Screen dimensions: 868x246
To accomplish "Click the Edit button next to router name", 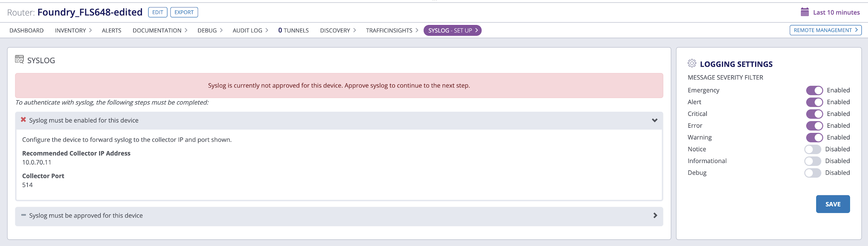I will click(x=158, y=12).
